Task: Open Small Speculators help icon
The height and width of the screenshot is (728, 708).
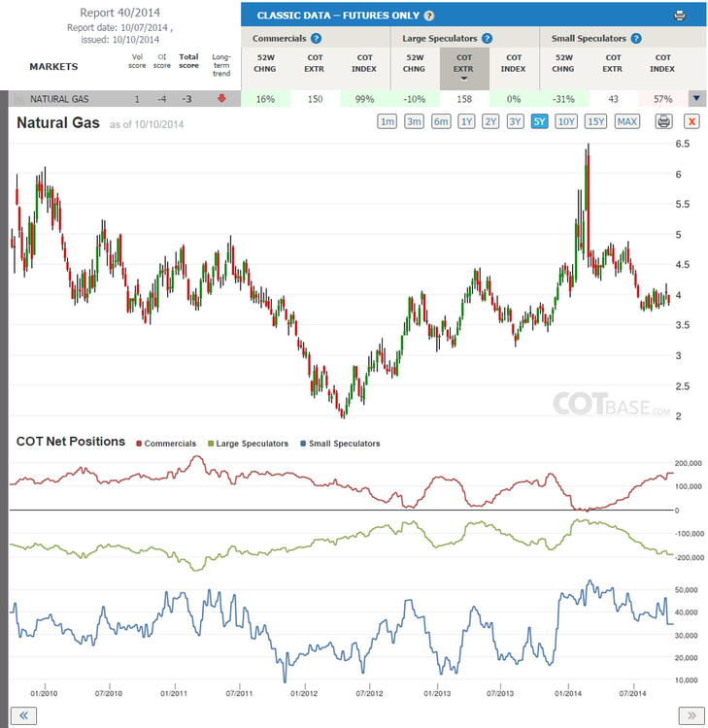Action: coord(636,39)
